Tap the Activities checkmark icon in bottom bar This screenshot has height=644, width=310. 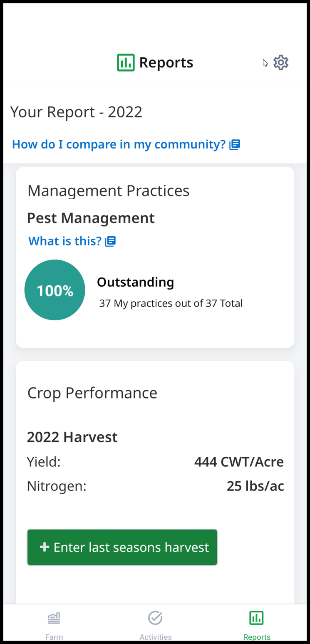(x=155, y=618)
